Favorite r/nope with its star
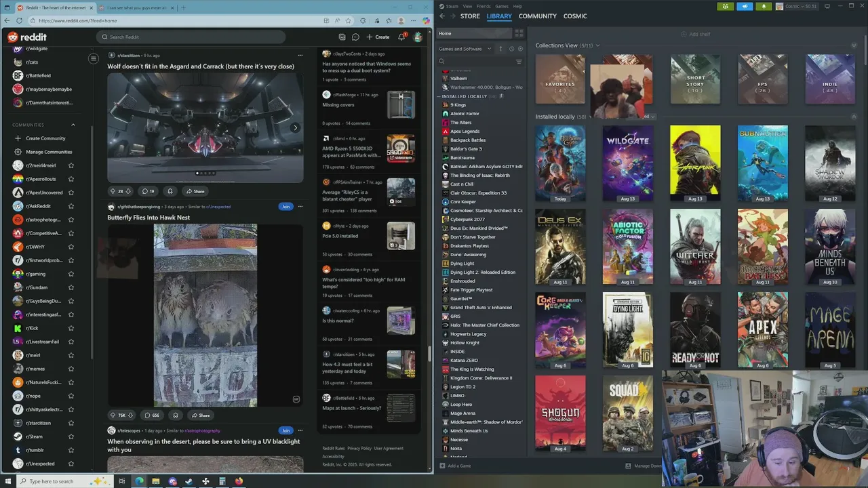The image size is (868, 488). click(x=71, y=396)
